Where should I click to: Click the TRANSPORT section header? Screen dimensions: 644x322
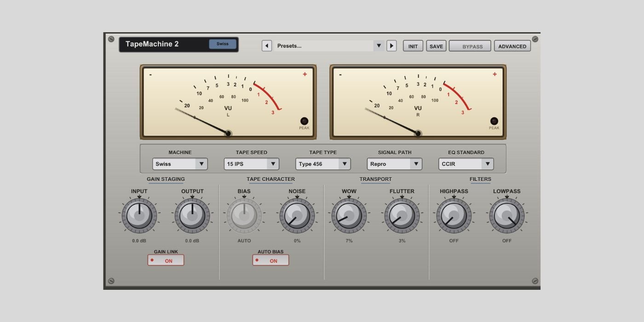[x=376, y=179]
